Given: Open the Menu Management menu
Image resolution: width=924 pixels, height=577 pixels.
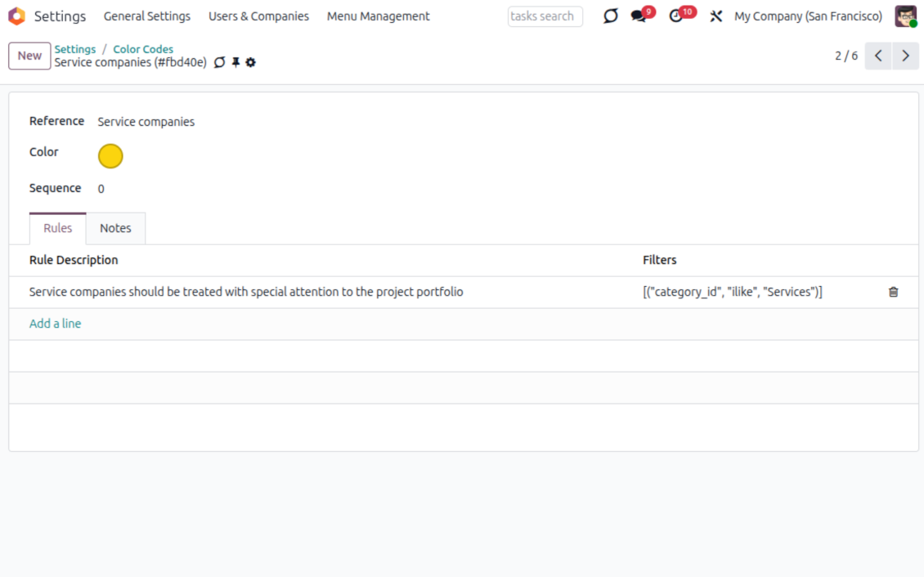Looking at the screenshot, I should click(x=378, y=16).
